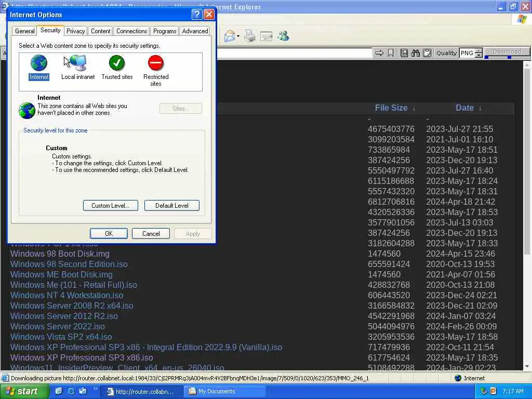Click the Print toolbar icon

click(x=250, y=36)
